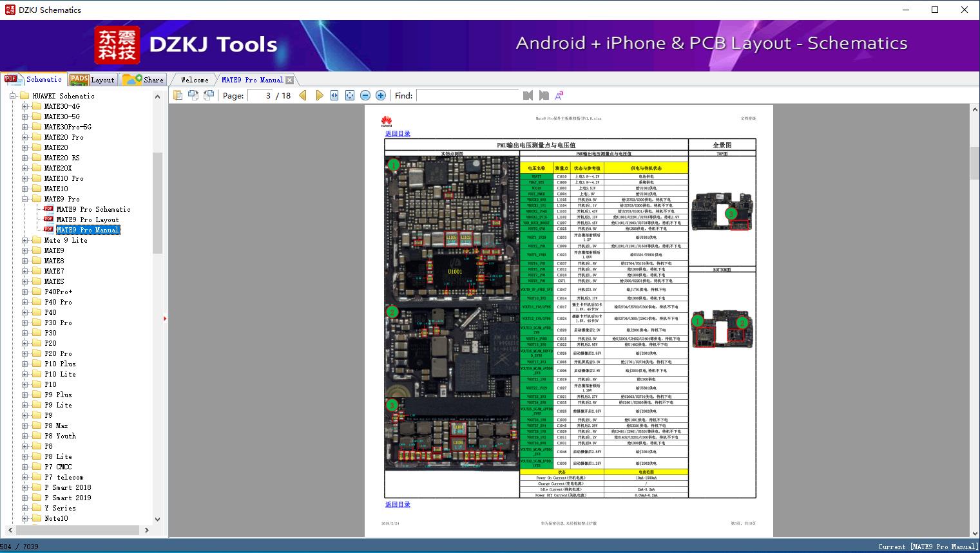Click the folder icon next to Note10
The image size is (980, 553).
[37, 518]
